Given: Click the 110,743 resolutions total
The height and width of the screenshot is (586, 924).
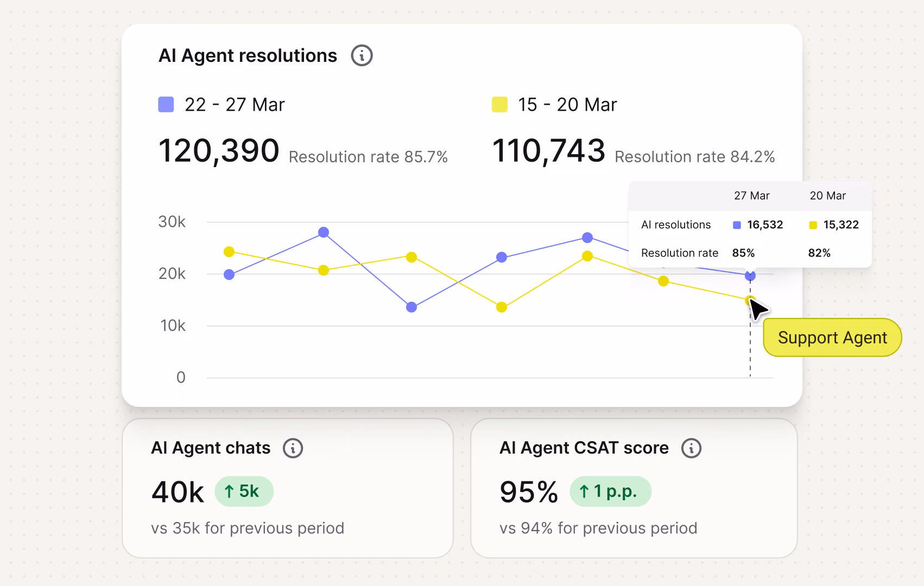Looking at the screenshot, I should (x=548, y=150).
